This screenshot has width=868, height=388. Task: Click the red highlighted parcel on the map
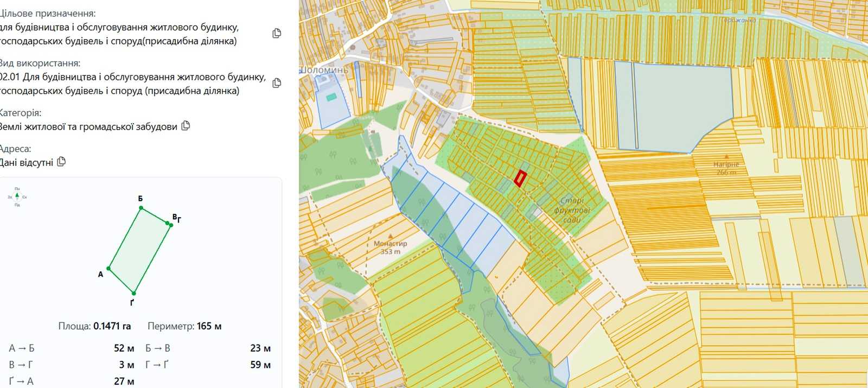click(520, 179)
